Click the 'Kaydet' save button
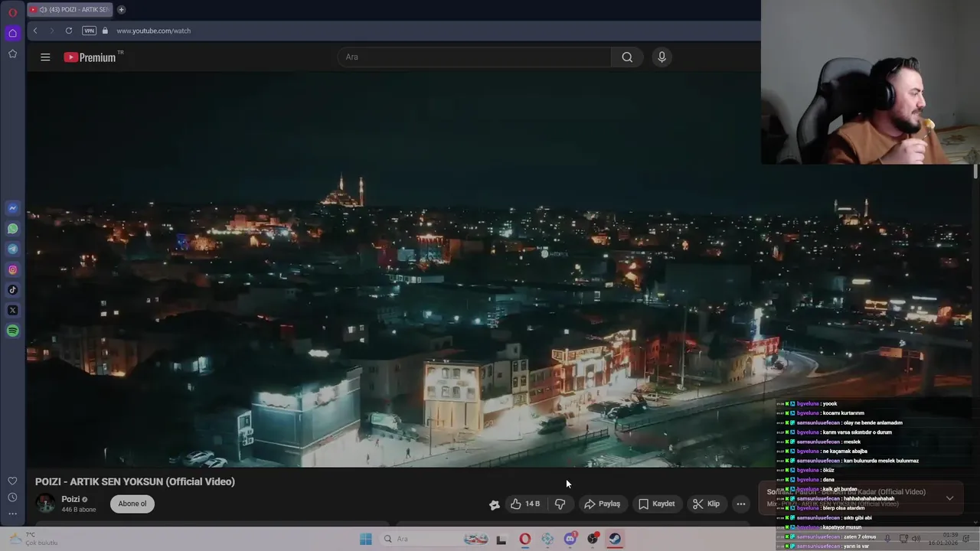The image size is (980, 551). [656, 504]
